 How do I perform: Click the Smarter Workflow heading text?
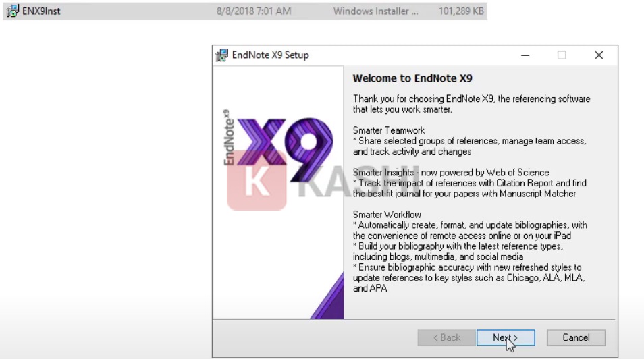coord(387,215)
